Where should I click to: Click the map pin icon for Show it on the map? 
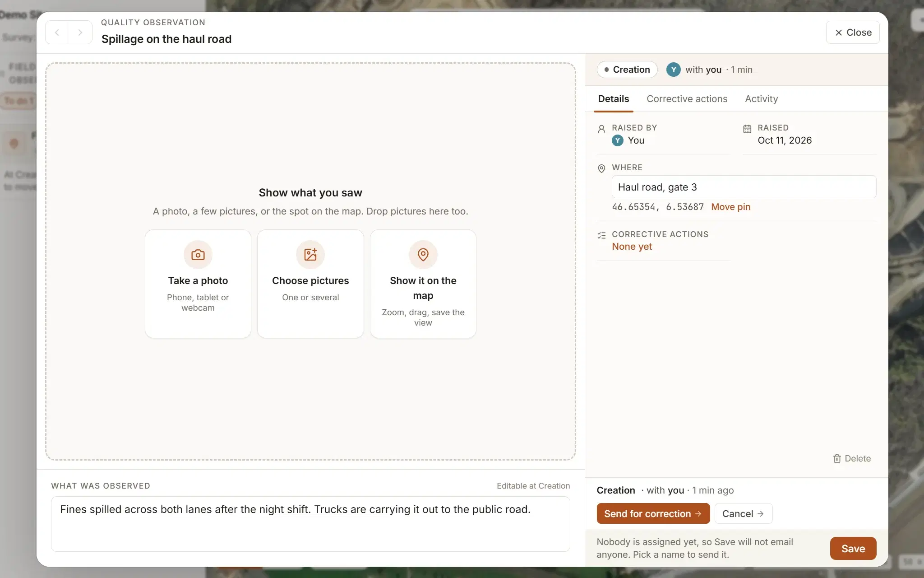pos(423,255)
